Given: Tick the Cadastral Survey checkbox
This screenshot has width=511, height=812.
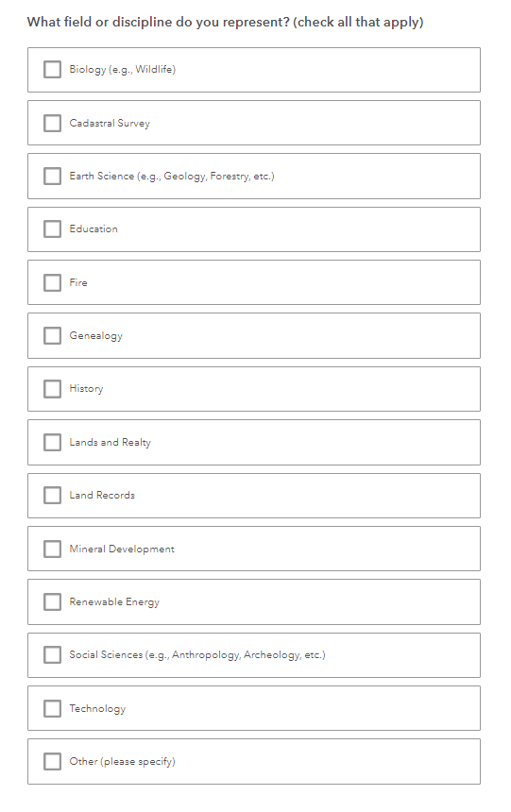Looking at the screenshot, I should [52, 124].
